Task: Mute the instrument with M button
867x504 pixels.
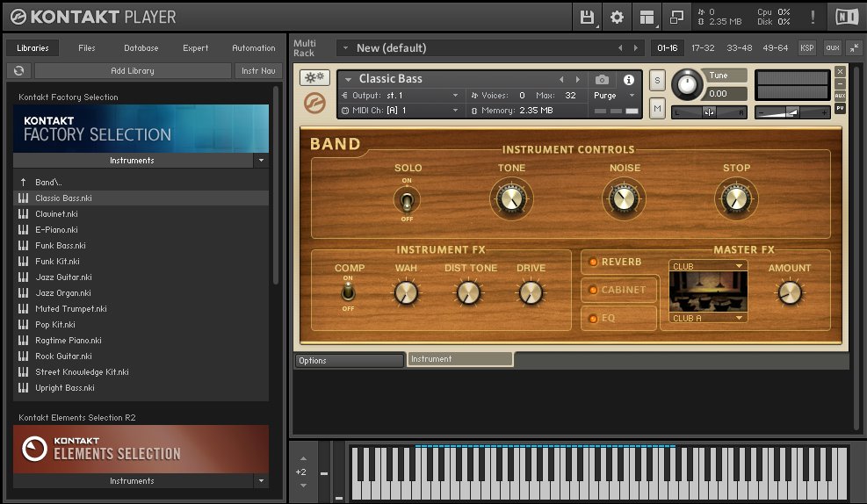Action: click(657, 109)
